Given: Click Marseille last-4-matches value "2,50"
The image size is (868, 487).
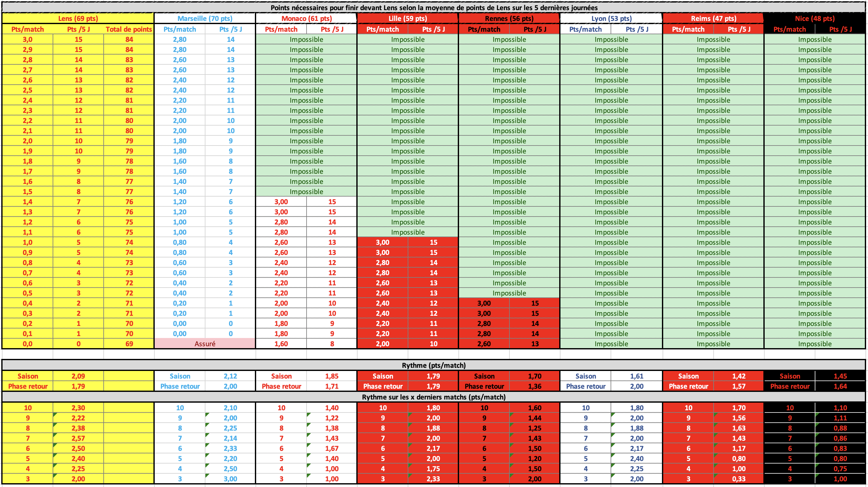Looking at the screenshot, I should (x=230, y=469).
